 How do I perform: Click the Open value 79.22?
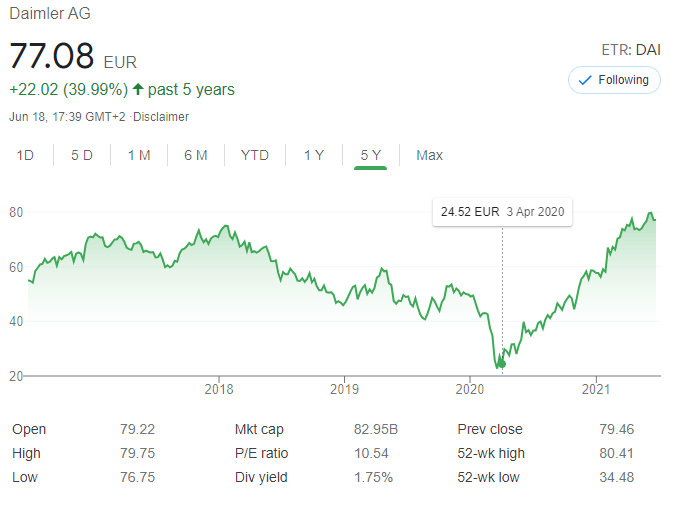click(138, 429)
